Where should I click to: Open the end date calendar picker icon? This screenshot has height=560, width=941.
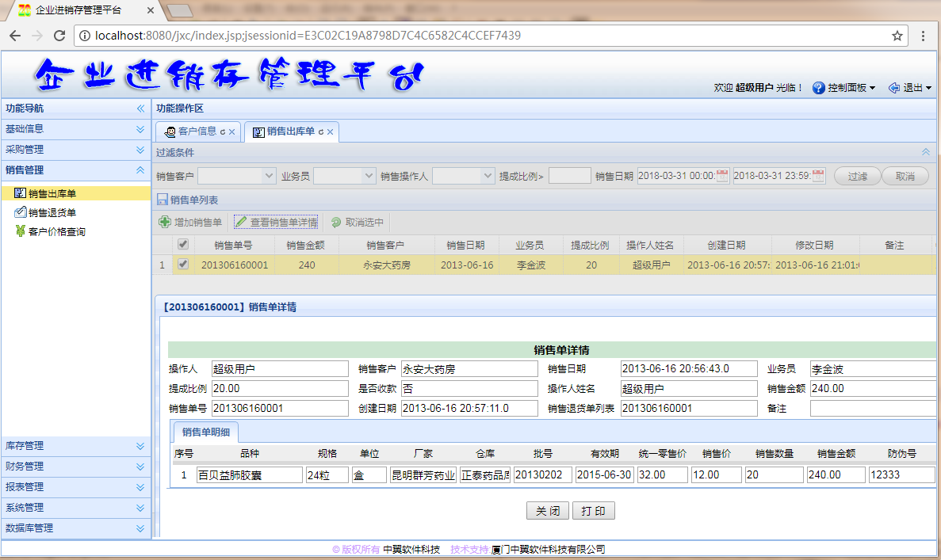point(818,176)
